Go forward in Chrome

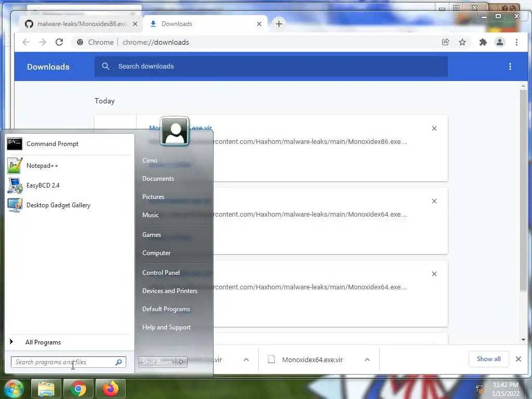point(43,42)
